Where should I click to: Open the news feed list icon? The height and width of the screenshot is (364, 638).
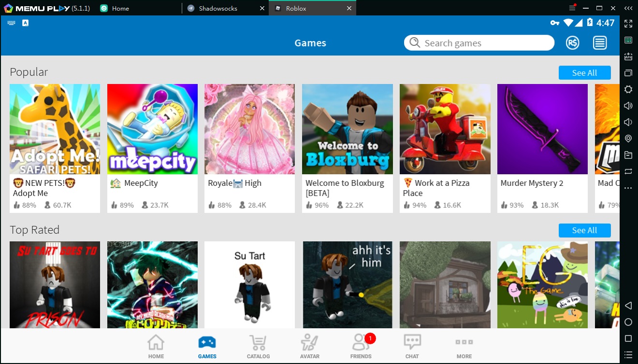click(600, 43)
